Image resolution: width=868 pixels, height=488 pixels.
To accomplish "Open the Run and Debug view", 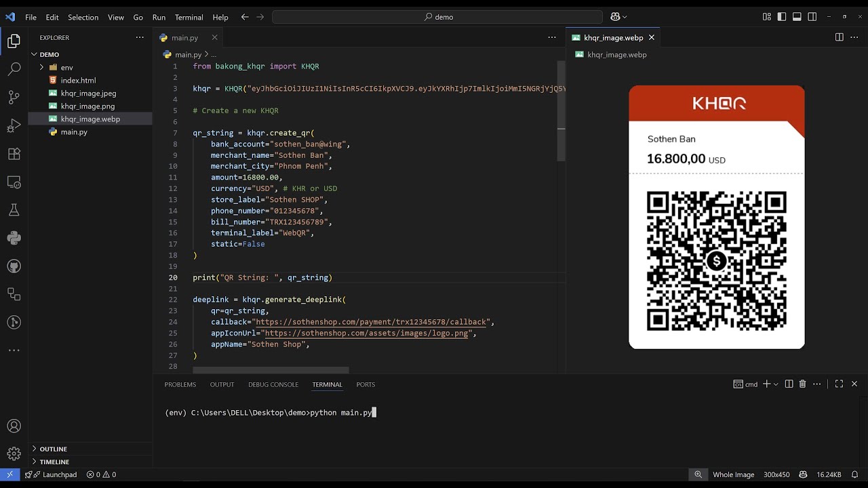I will point(14,125).
